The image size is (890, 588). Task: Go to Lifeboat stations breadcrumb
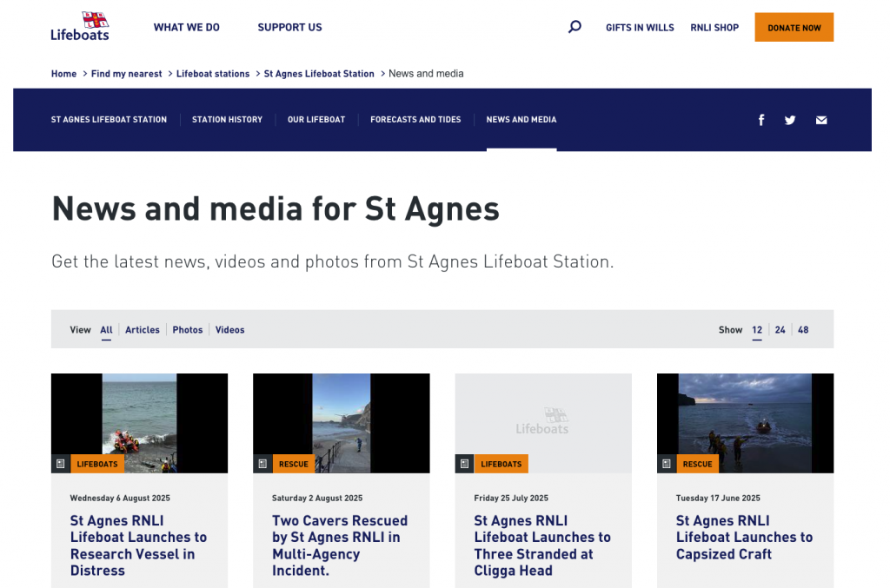[213, 74]
